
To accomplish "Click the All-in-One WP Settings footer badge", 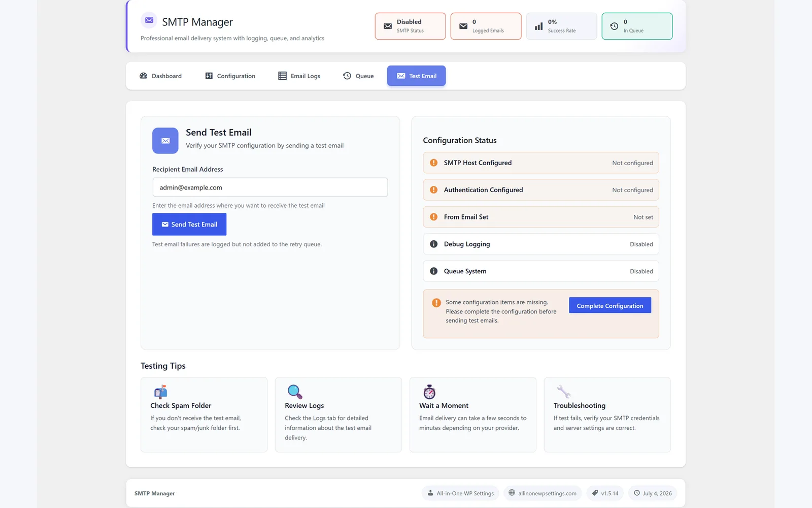I will (460, 493).
